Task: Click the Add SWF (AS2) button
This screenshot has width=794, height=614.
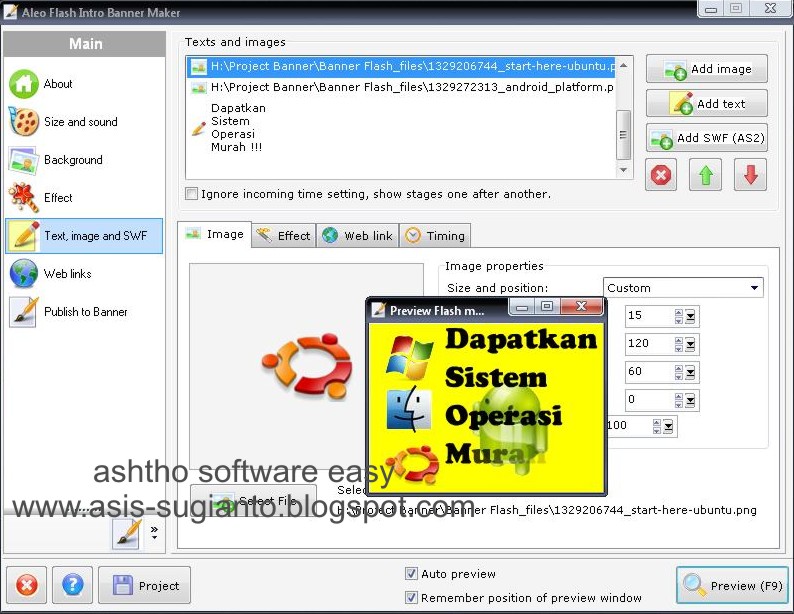Action: [x=707, y=138]
